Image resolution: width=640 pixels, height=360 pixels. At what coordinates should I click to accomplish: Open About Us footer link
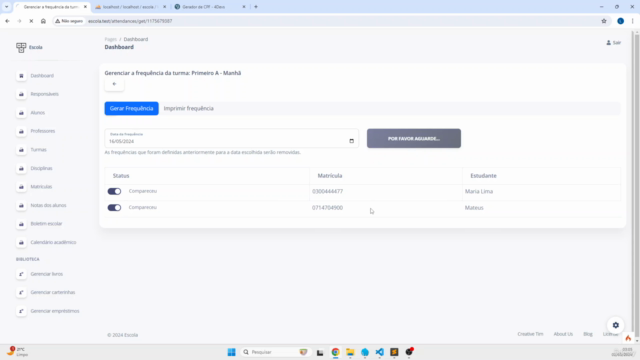point(563,334)
